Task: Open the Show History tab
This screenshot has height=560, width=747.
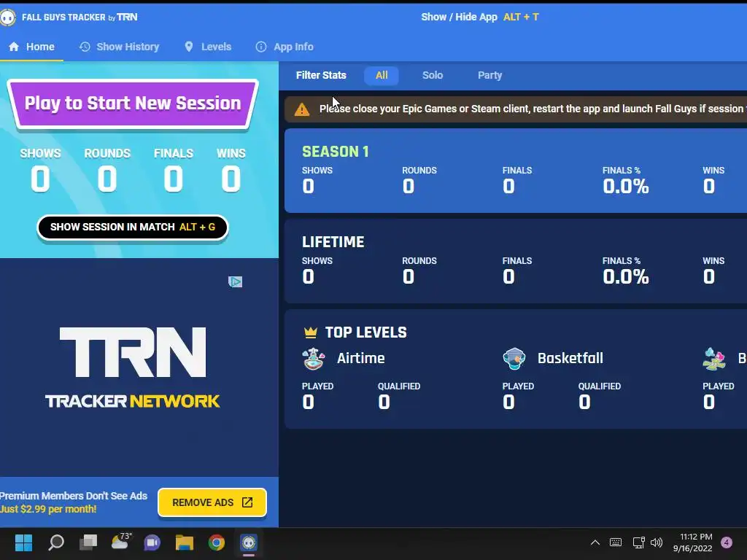Action: click(x=119, y=47)
